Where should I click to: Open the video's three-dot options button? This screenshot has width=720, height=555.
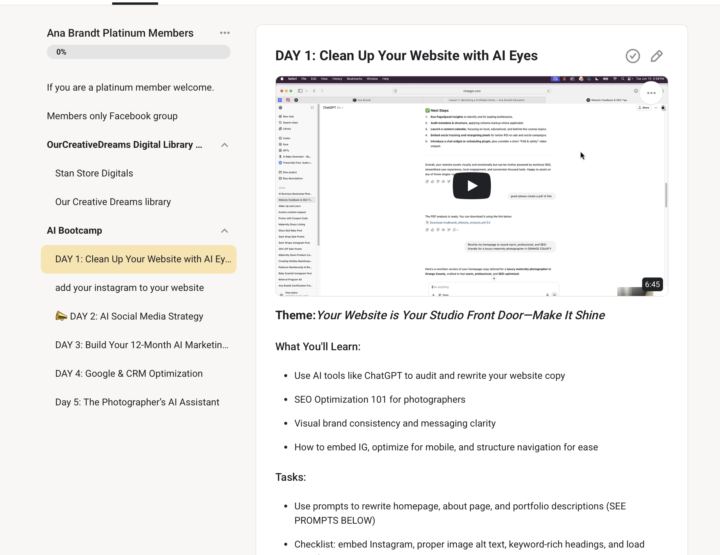(651, 93)
